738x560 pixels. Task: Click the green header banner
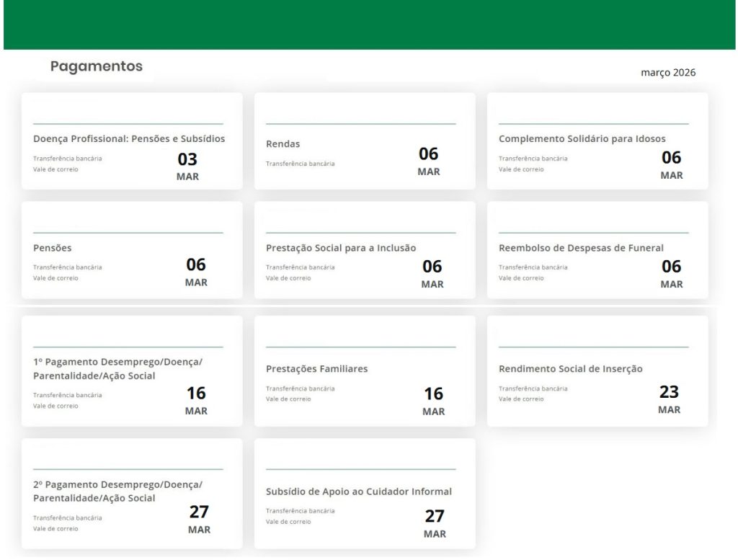click(369, 25)
